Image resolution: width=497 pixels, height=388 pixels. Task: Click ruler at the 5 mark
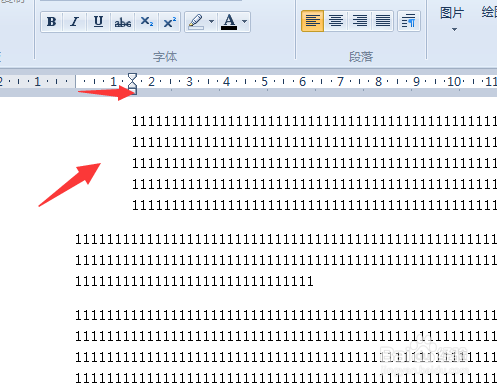pos(264,82)
